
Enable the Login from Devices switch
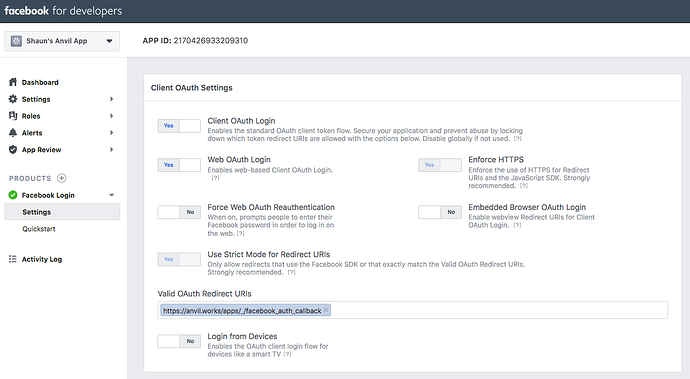point(179,341)
